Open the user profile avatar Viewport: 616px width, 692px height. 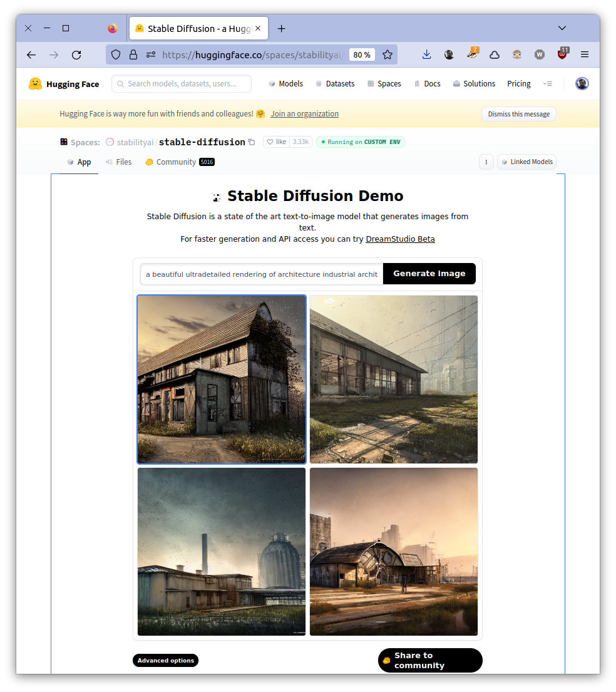pyautogui.click(x=582, y=84)
